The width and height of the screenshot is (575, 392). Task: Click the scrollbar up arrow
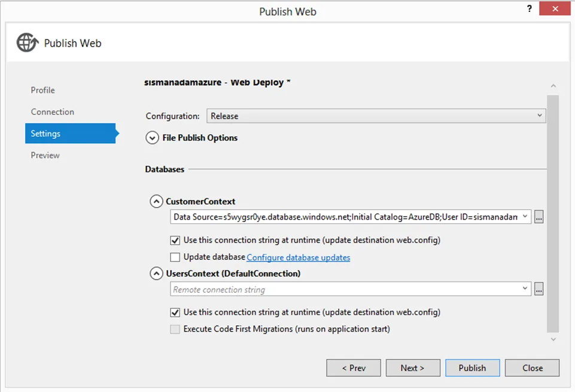coord(553,86)
